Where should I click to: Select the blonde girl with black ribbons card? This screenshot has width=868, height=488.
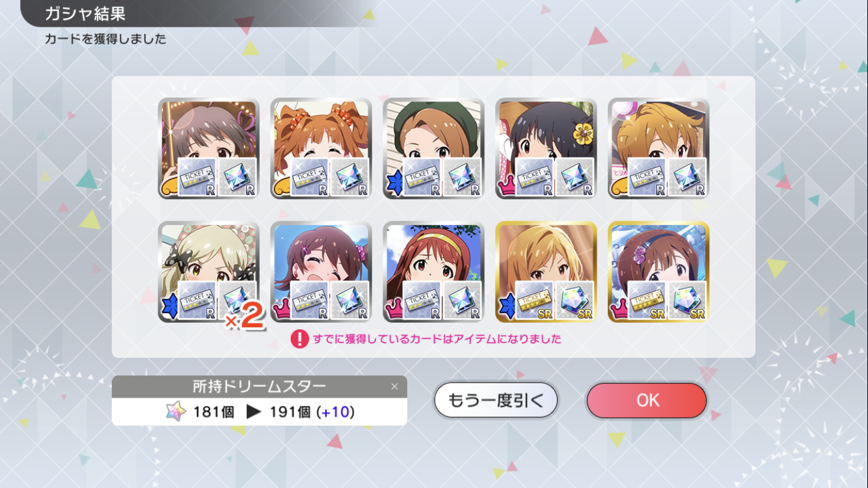coord(208,271)
